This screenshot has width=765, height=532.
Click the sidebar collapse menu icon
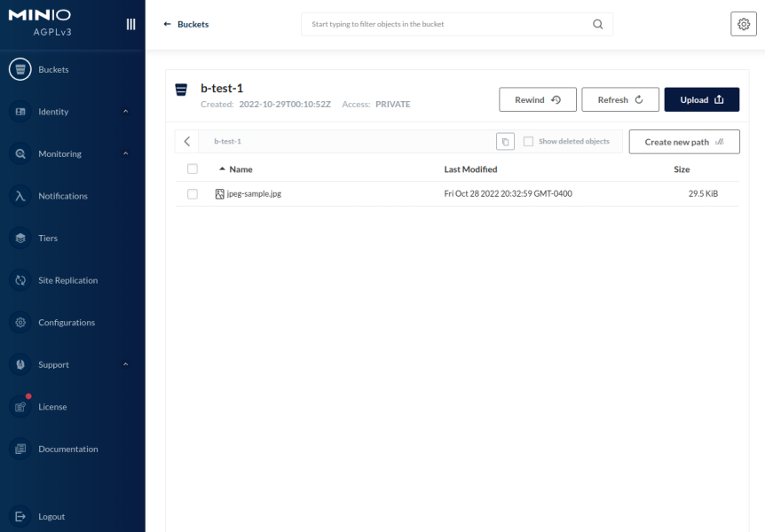131,24
